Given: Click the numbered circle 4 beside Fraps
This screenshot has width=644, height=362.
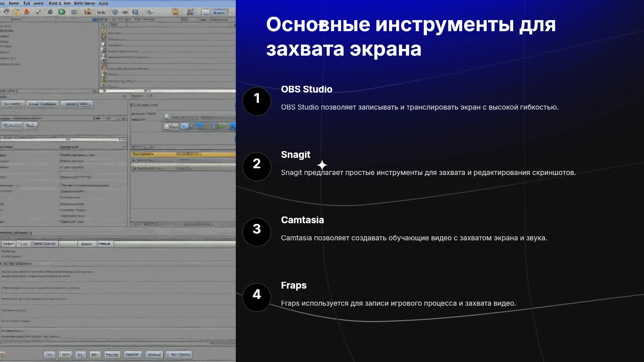Looking at the screenshot, I should tap(257, 298).
